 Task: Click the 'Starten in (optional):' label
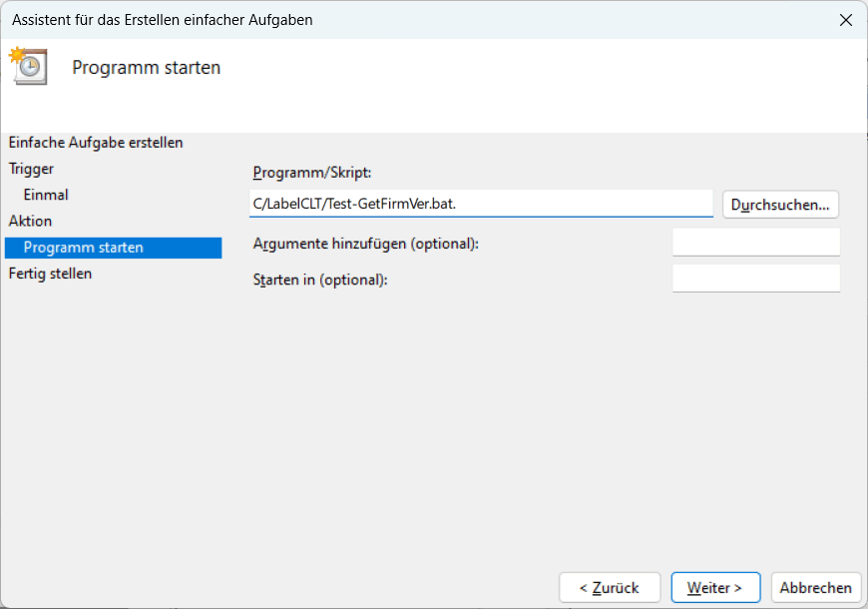click(x=320, y=280)
